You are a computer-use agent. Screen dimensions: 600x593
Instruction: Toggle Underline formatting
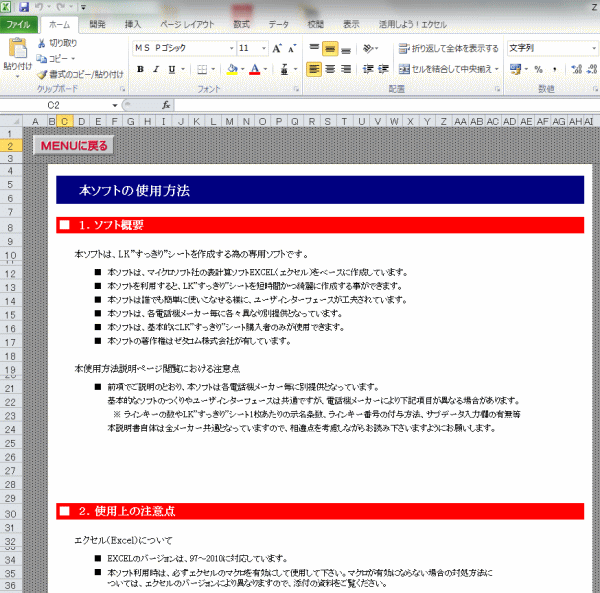tap(172, 69)
